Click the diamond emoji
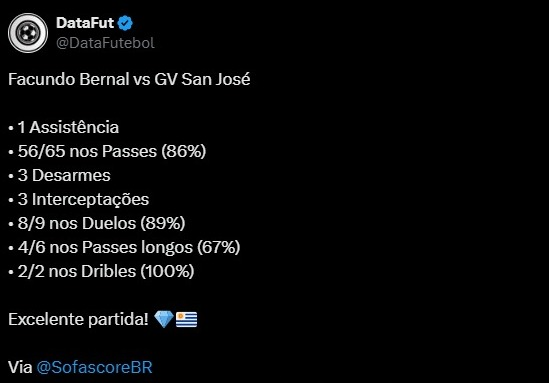This screenshot has width=549, height=383. click(x=164, y=319)
